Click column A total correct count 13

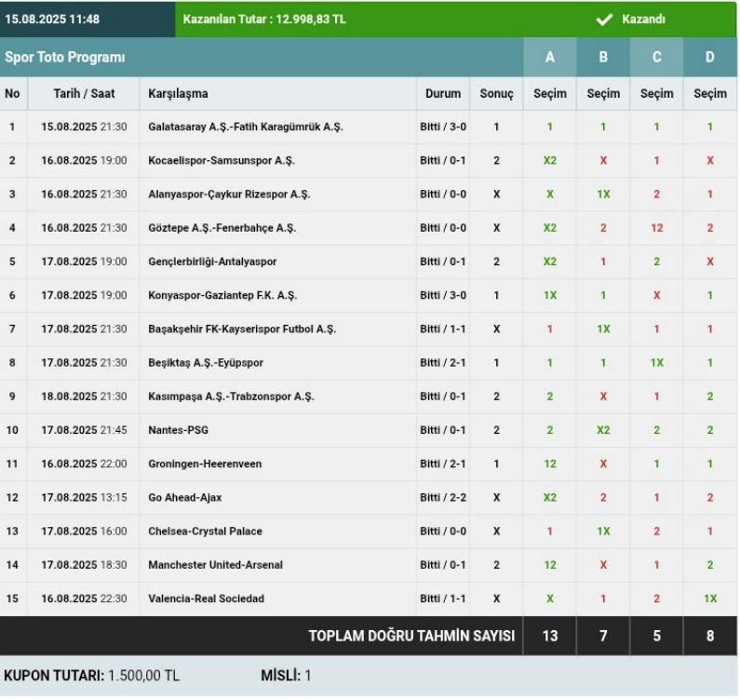coord(549,637)
